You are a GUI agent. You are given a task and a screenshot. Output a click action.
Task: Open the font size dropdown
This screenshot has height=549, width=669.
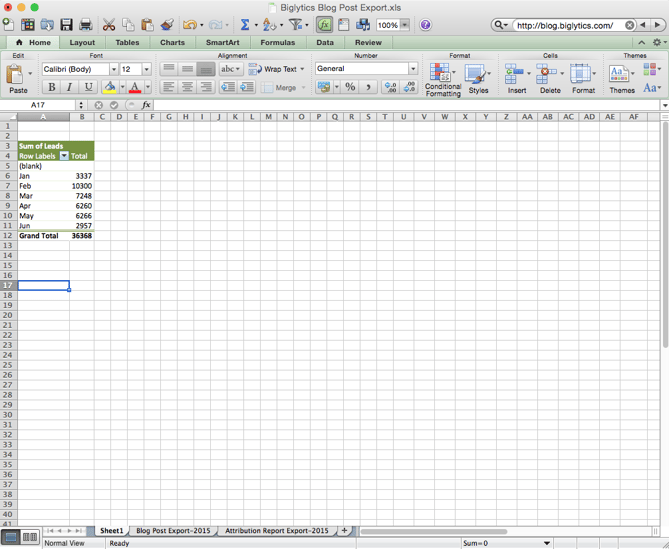pos(147,69)
